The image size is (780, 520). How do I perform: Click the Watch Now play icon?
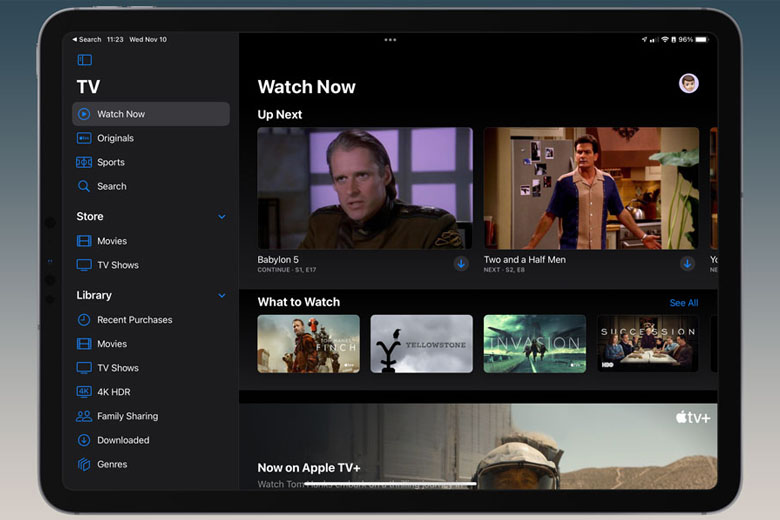(84, 114)
